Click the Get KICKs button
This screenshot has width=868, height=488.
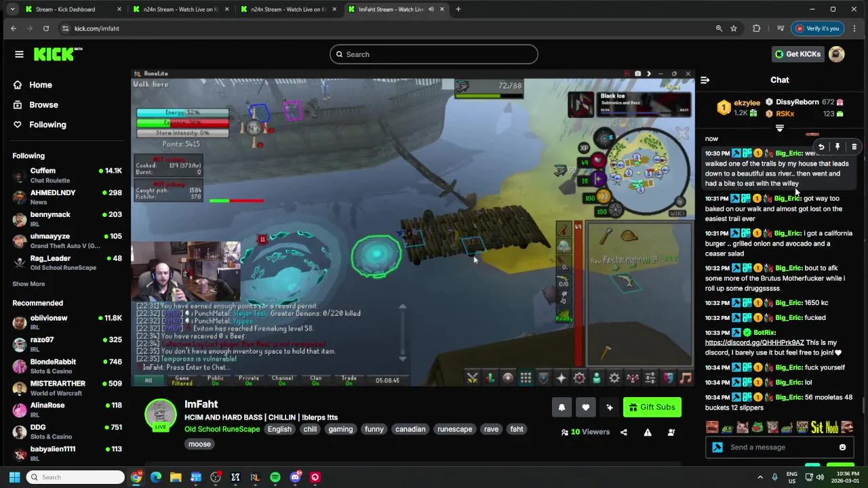pos(797,54)
